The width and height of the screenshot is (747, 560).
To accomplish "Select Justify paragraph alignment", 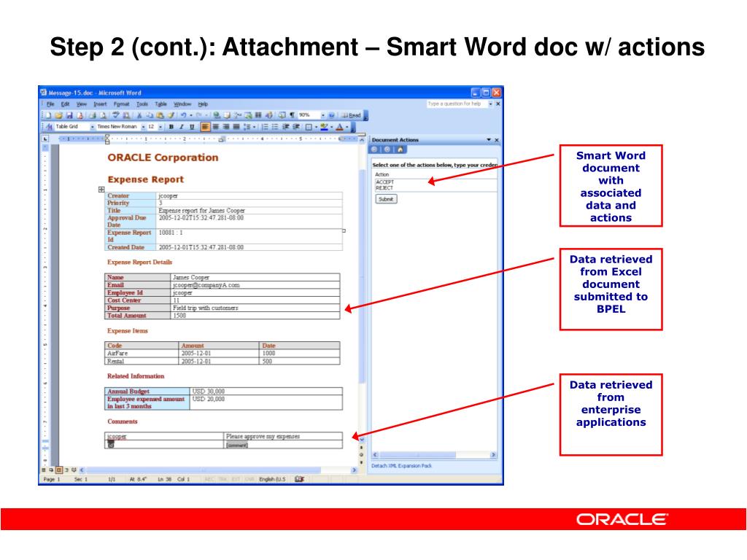I will point(236,127).
